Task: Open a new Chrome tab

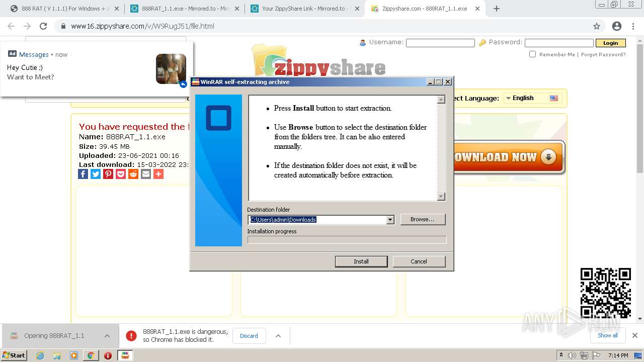Action: pyautogui.click(x=497, y=9)
